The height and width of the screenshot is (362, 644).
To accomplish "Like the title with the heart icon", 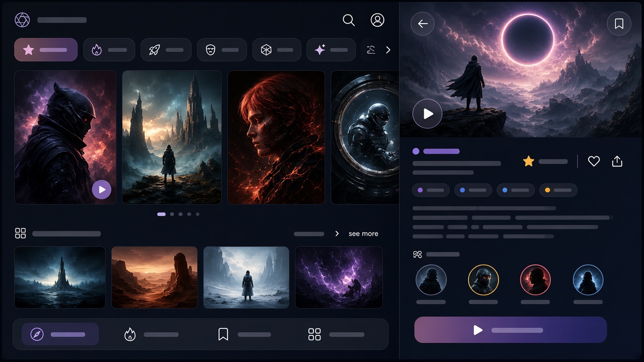I will tap(594, 161).
